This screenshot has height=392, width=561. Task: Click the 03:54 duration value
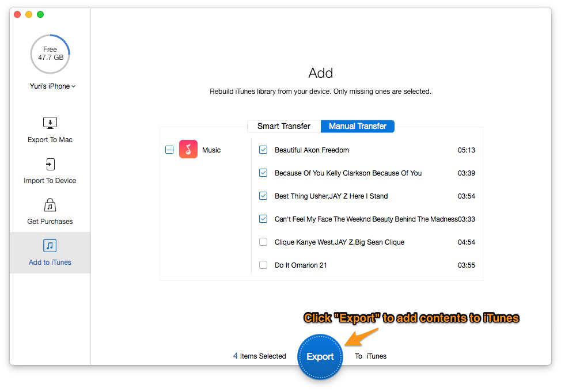(466, 196)
